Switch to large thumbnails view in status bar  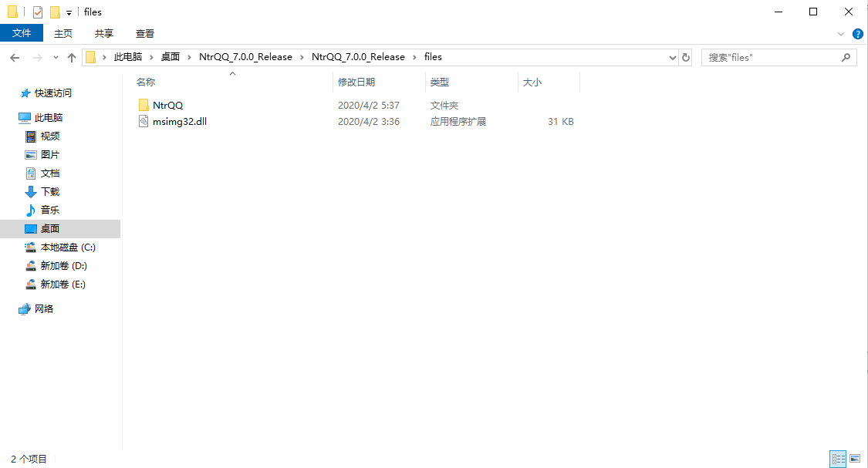tap(855, 459)
